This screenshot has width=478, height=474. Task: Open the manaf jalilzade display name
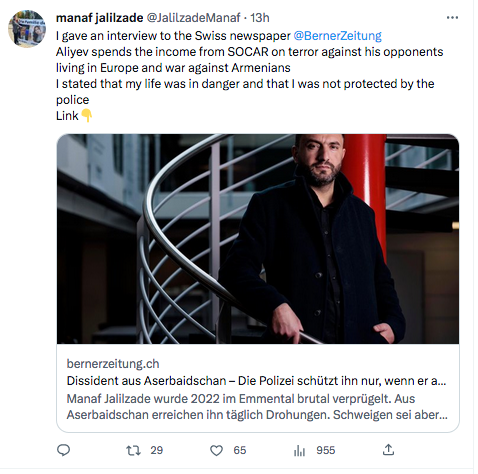99,18
